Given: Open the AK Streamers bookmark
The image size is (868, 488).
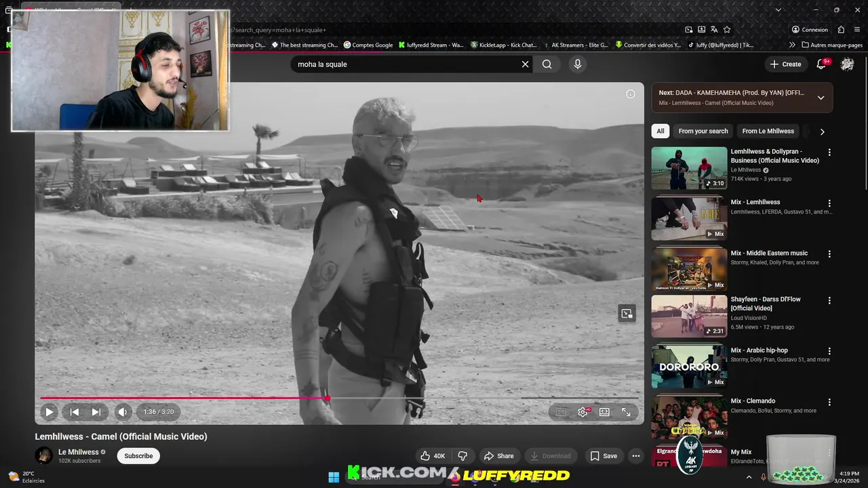Looking at the screenshot, I should 575,45.
